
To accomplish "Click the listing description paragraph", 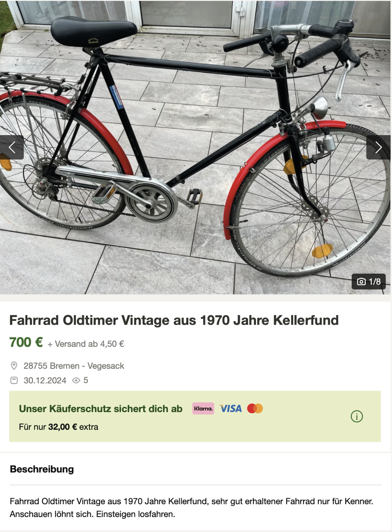I will 191,508.
